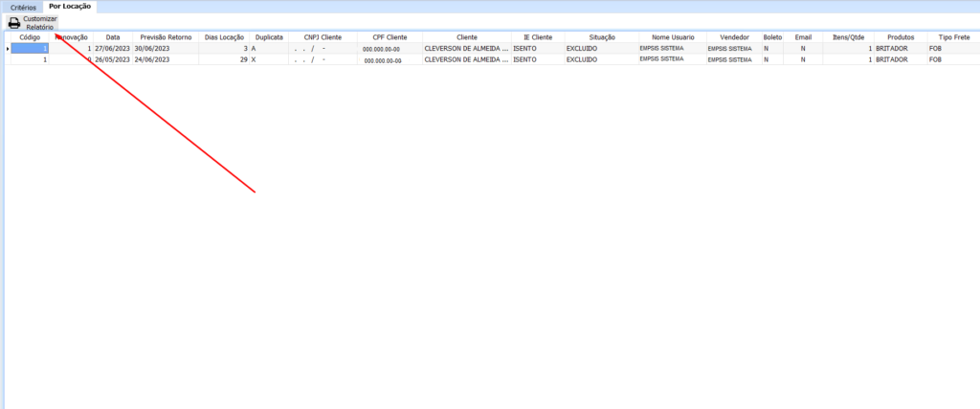Sort by the Dias Locação column header
The image size is (980, 409).
[225, 37]
